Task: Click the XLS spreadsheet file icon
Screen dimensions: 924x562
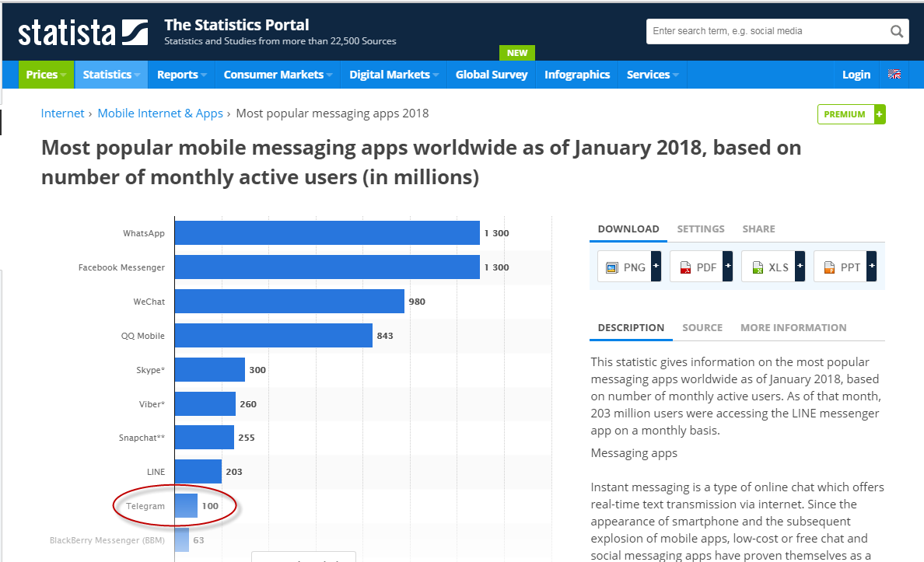Action: pyautogui.click(x=758, y=267)
